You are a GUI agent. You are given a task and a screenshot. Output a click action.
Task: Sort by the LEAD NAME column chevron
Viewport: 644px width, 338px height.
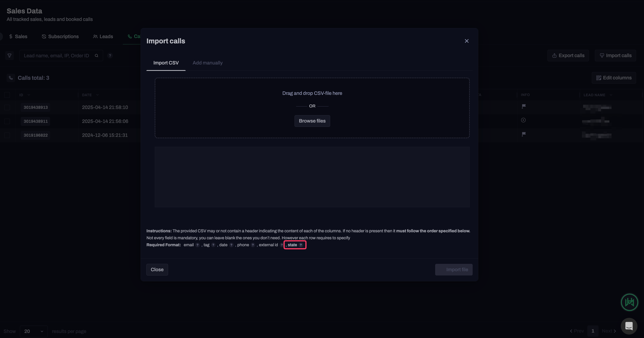point(611,95)
